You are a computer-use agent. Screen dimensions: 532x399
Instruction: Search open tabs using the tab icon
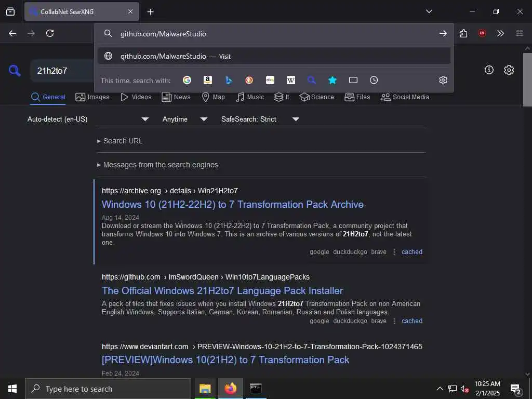point(353,80)
